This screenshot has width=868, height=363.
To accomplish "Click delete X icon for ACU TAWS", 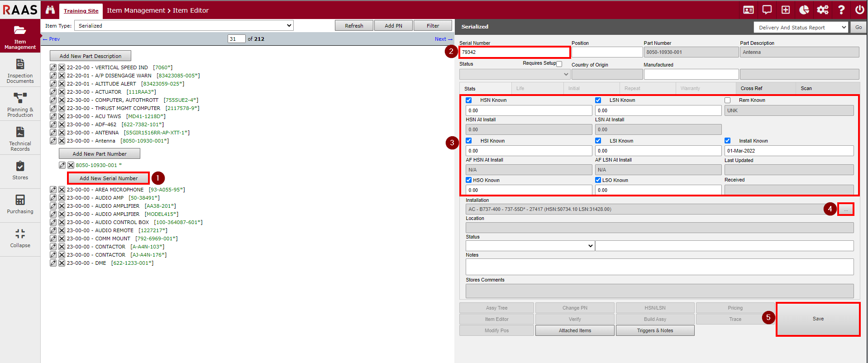I will (62, 116).
